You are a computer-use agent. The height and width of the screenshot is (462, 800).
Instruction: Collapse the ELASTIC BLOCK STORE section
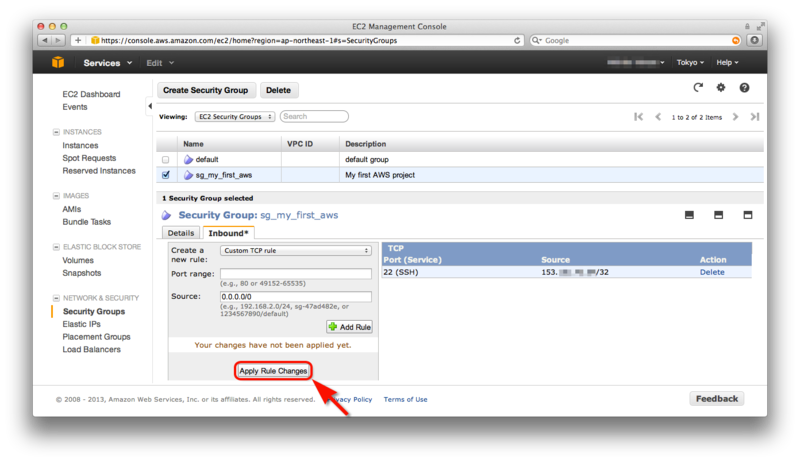[x=56, y=247]
